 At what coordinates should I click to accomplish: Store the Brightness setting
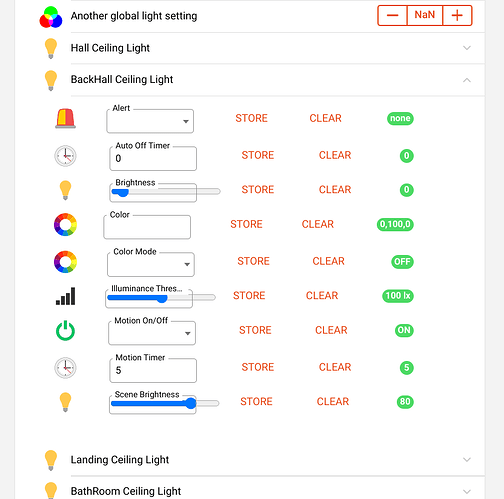coord(258,190)
